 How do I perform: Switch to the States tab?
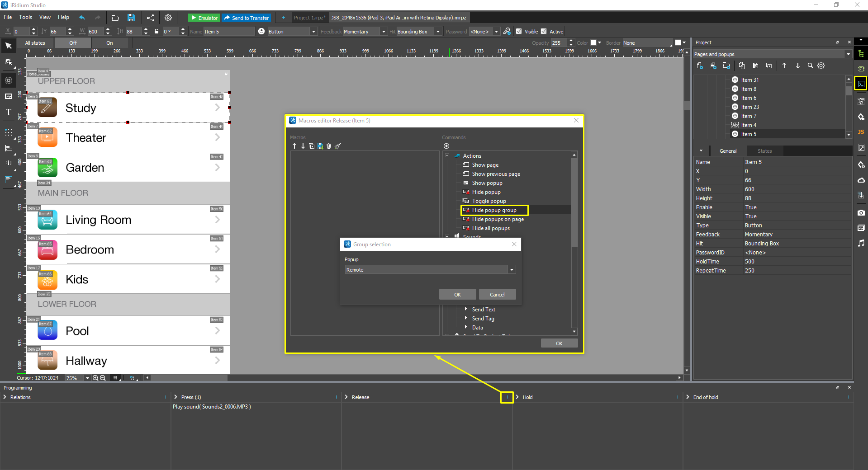click(x=764, y=151)
